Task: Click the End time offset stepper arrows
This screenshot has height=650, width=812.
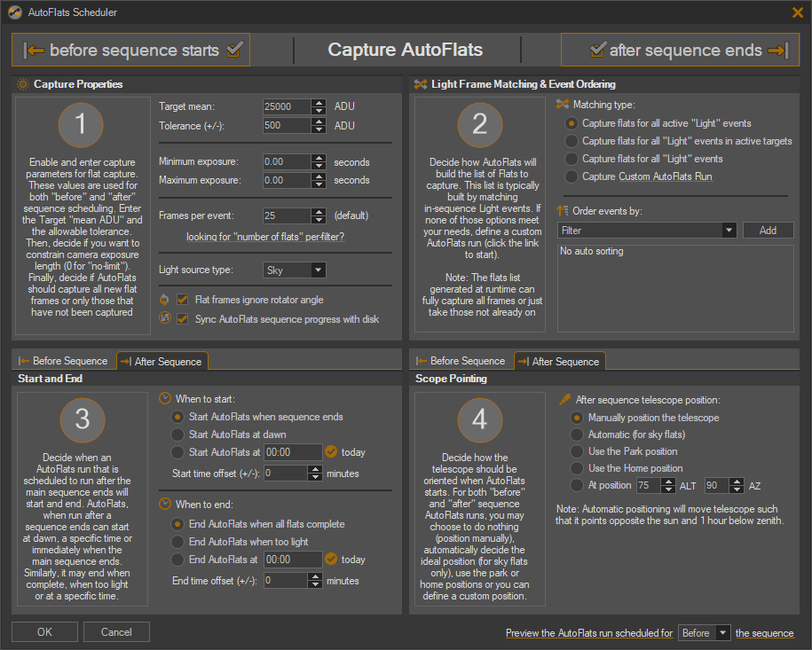Action: coord(315,581)
